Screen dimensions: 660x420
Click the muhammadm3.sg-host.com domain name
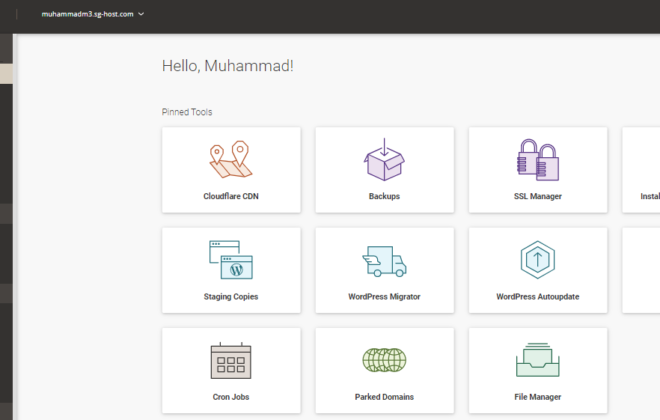87,14
